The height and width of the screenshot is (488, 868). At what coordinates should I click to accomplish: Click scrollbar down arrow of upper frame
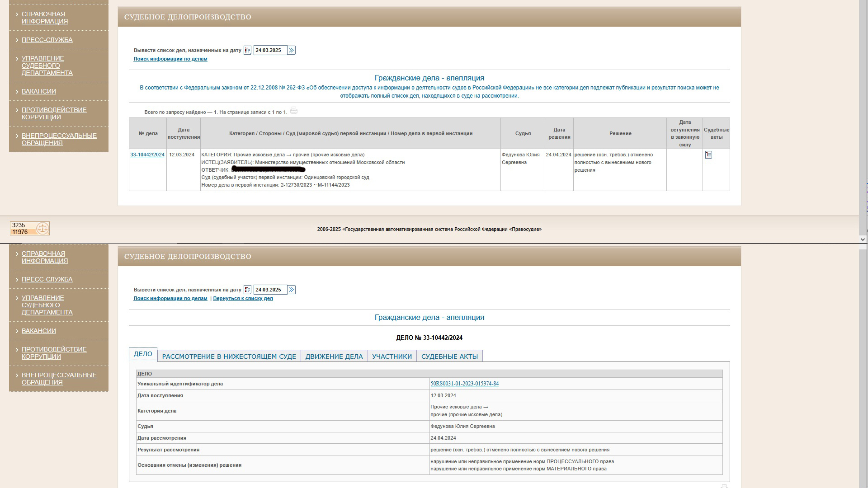tap(863, 239)
